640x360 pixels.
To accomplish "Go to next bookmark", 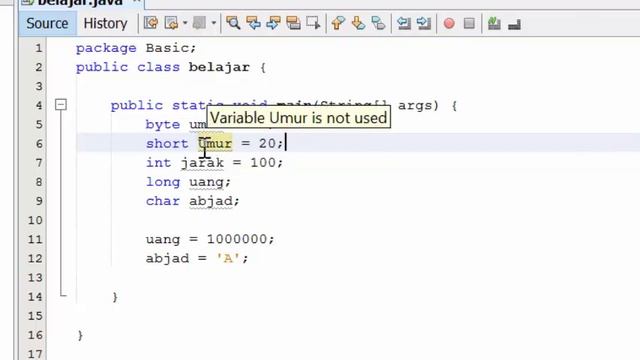I will click(358, 23).
